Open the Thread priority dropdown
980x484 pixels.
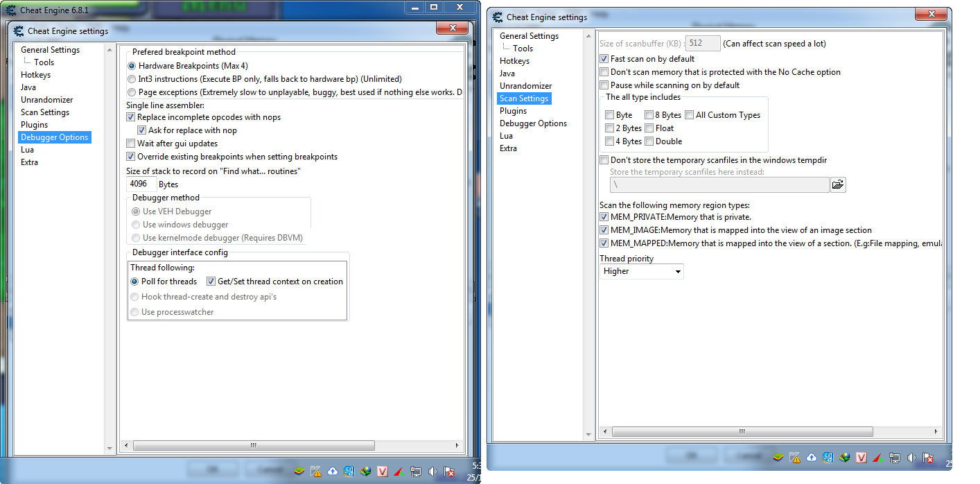640,271
